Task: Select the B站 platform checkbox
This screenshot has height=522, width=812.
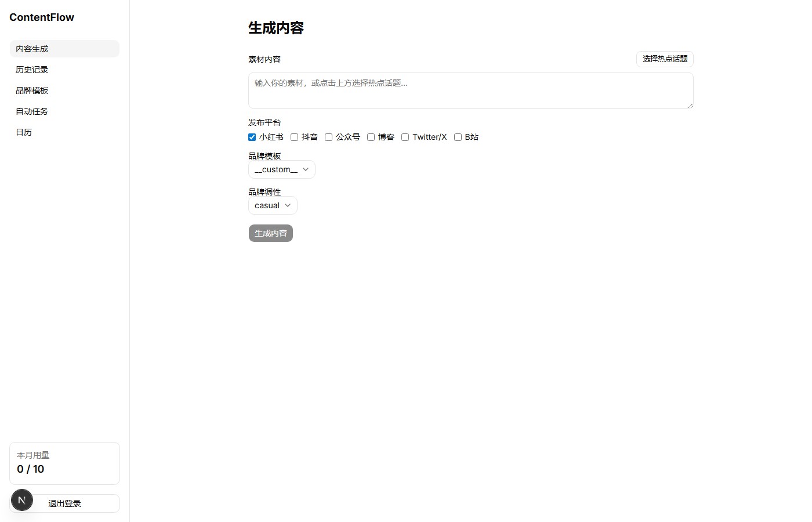Action: pyautogui.click(x=458, y=137)
